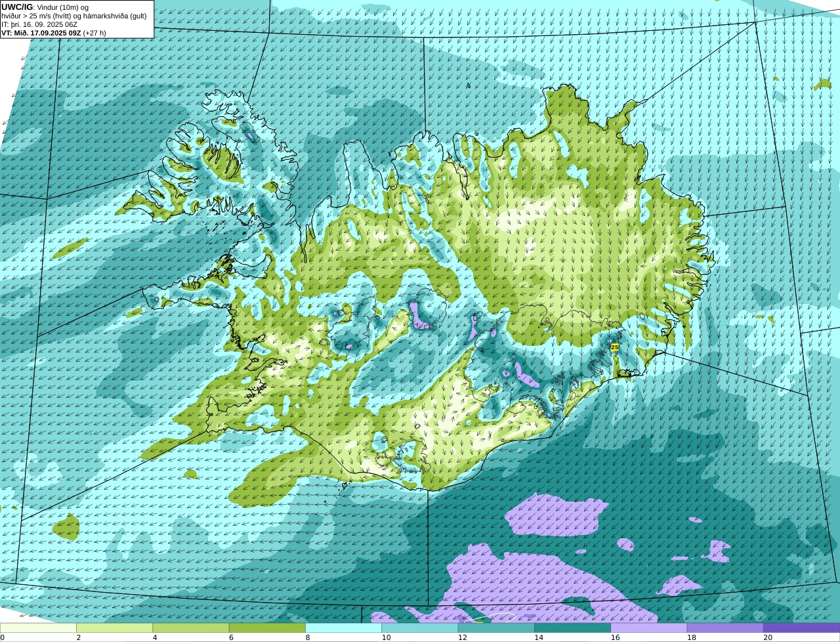
Task: Click the dark purple above-20 m/s legend swatch
Action: (x=801, y=628)
